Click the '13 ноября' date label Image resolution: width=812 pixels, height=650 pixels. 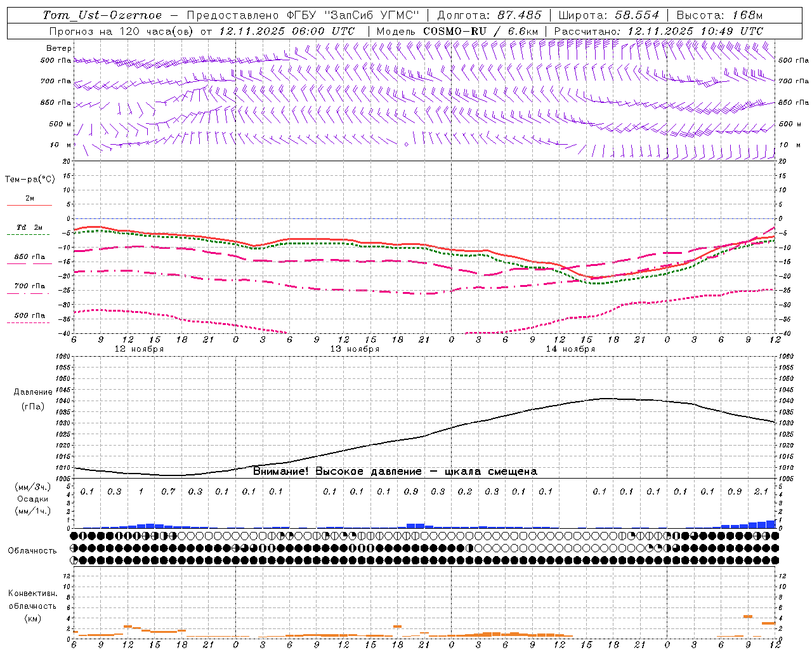(x=355, y=349)
